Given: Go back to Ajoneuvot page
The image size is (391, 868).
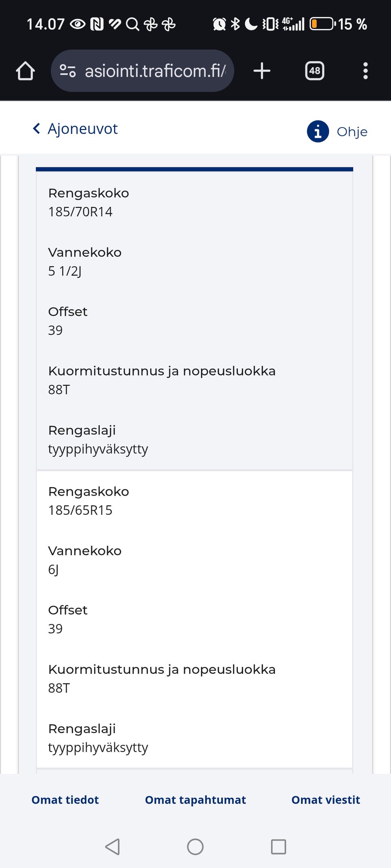Looking at the screenshot, I should [x=83, y=129].
